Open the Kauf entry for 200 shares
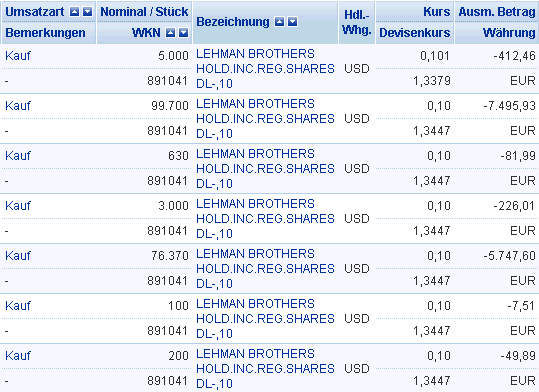Image resolution: width=539 pixels, height=392 pixels. (18, 356)
